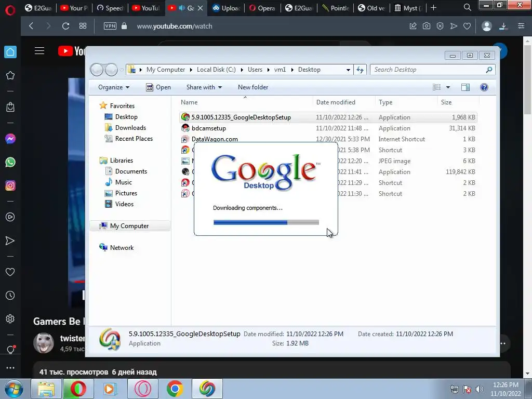Switch to the Upload tab
The image size is (532, 399).
(x=227, y=8)
